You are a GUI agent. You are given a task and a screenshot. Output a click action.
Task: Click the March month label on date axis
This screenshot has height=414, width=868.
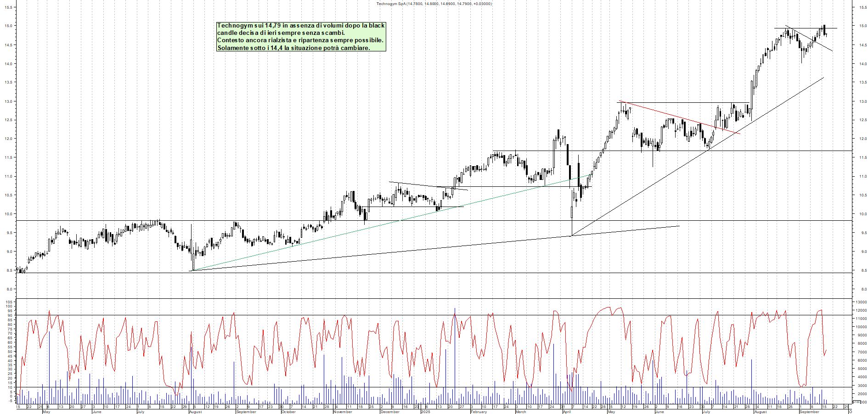coord(521,412)
